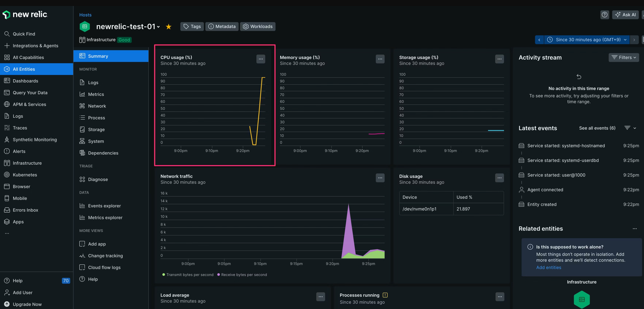The height and width of the screenshot is (309, 644).
Task: Go to previous time range arrow
Action: coord(539,40)
